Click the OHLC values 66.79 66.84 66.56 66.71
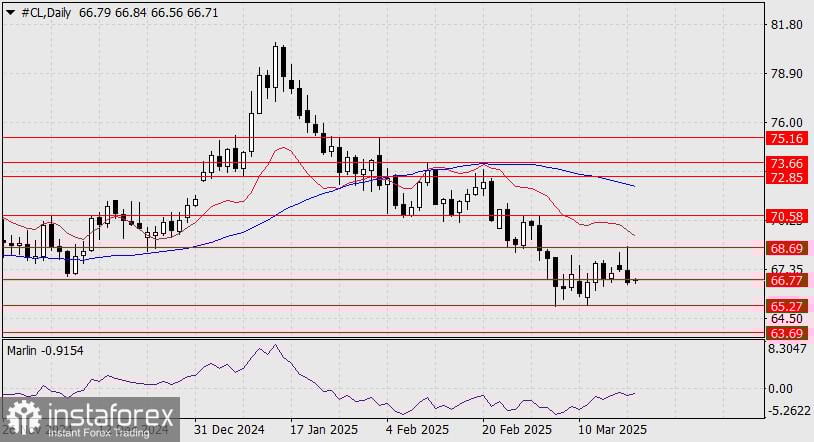Screen dimensions: 814x442 (x=148, y=13)
